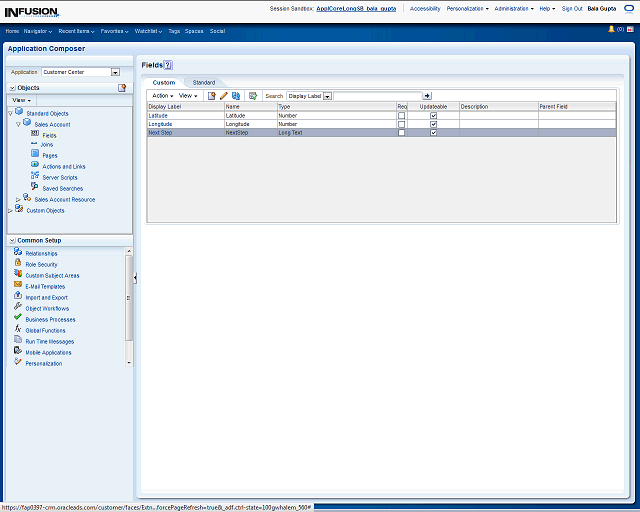Toggle the Required checkbox for Latitude

(402, 116)
